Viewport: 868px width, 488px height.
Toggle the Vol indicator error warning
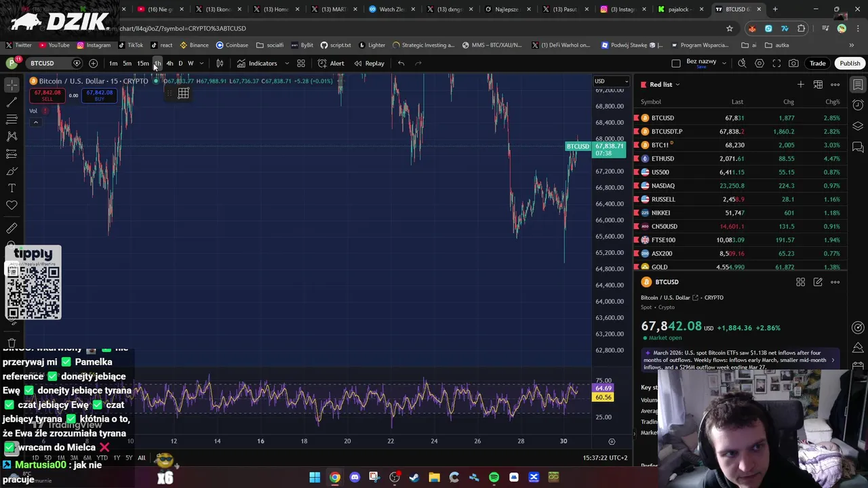click(x=45, y=110)
